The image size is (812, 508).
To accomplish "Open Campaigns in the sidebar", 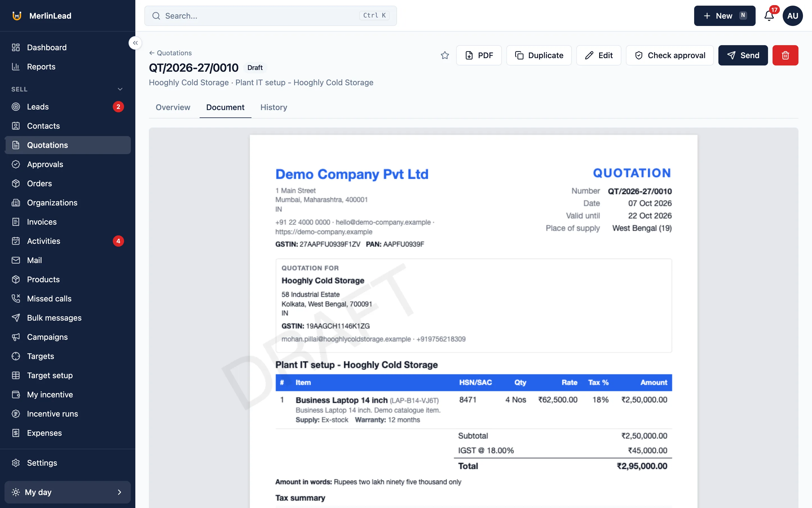I will click(68, 337).
